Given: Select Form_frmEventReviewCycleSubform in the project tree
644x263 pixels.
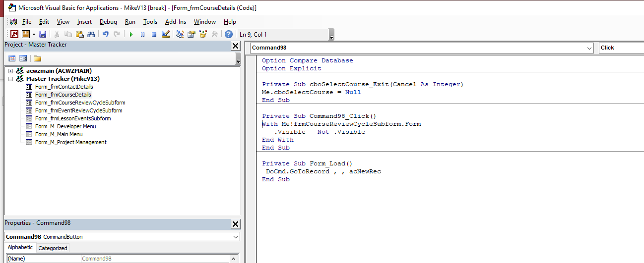Looking at the screenshot, I should pyautogui.click(x=78, y=110).
